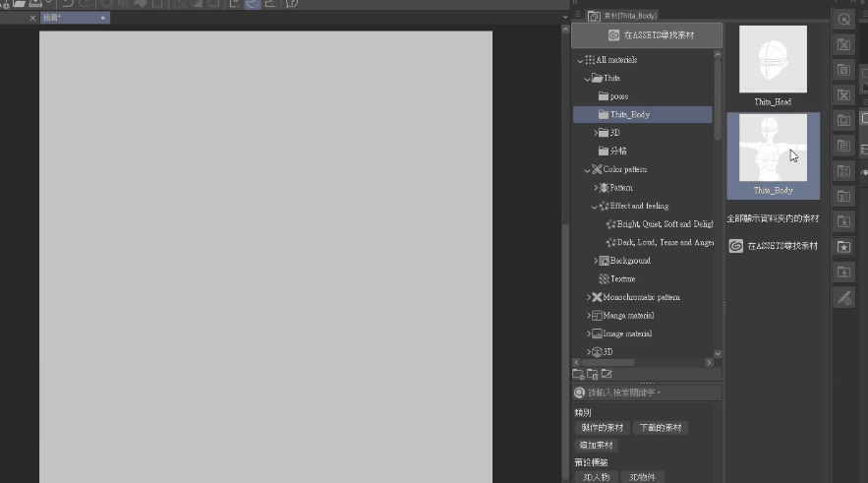Expand the Background node
Viewport: 868px width, 483px height.
coord(596,261)
